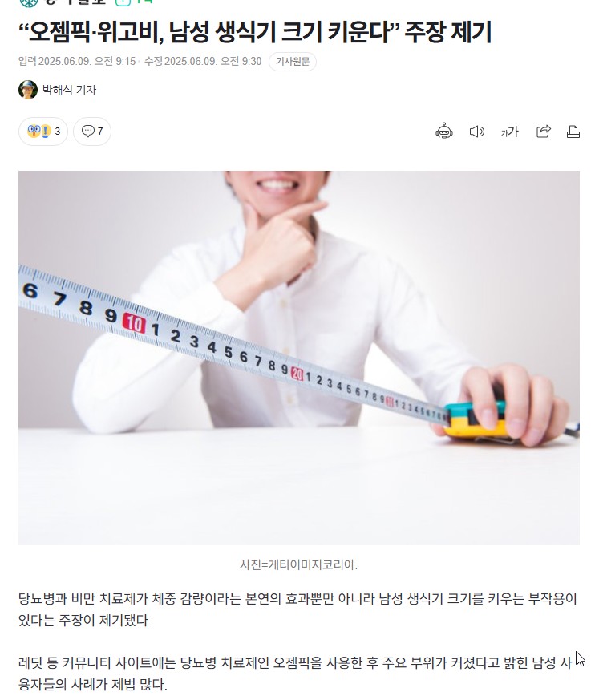The height and width of the screenshot is (700, 595).
Task: Open the 가가 font size setting
Action: (509, 132)
